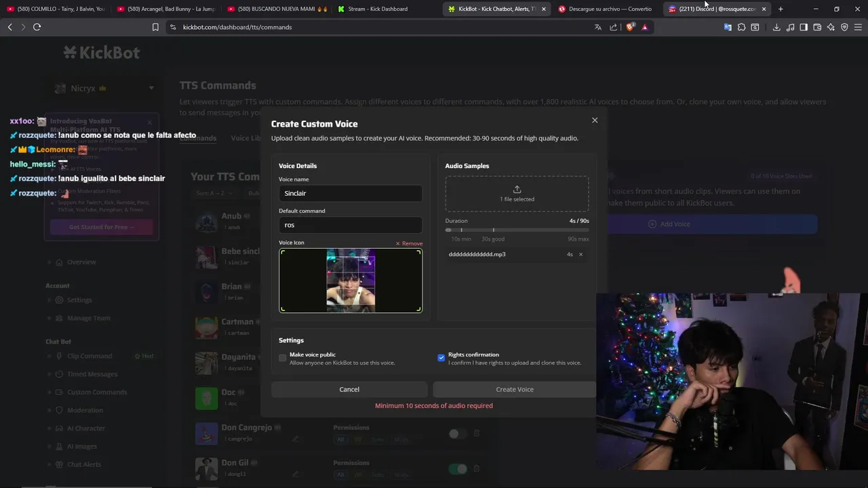This screenshot has width=868, height=488.
Task: Click the voice icon image preview
Action: [x=351, y=281]
